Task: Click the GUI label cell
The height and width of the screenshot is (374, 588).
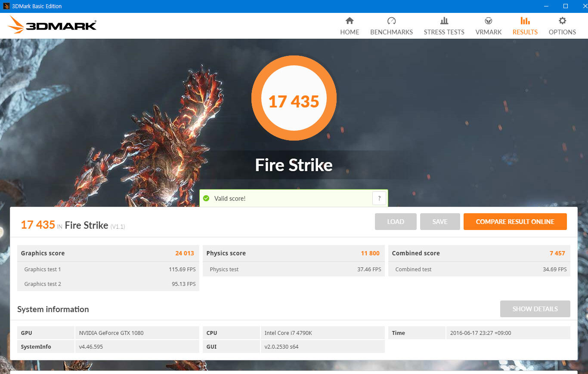Action: click(x=232, y=346)
